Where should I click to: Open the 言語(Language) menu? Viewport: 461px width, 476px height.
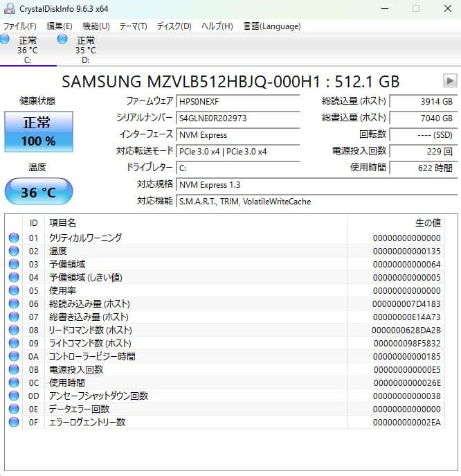[x=272, y=26]
